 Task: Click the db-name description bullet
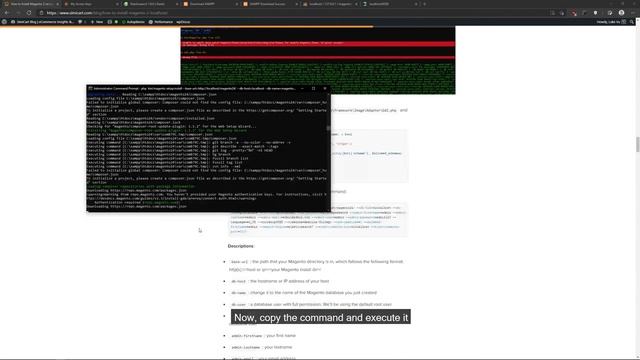(x=304, y=293)
